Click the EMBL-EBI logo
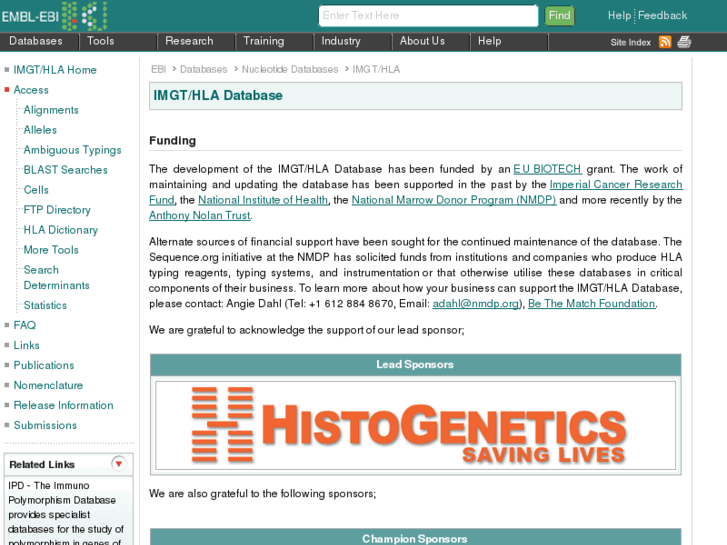The image size is (727, 545). pyautogui.click(x=54, y=16)
